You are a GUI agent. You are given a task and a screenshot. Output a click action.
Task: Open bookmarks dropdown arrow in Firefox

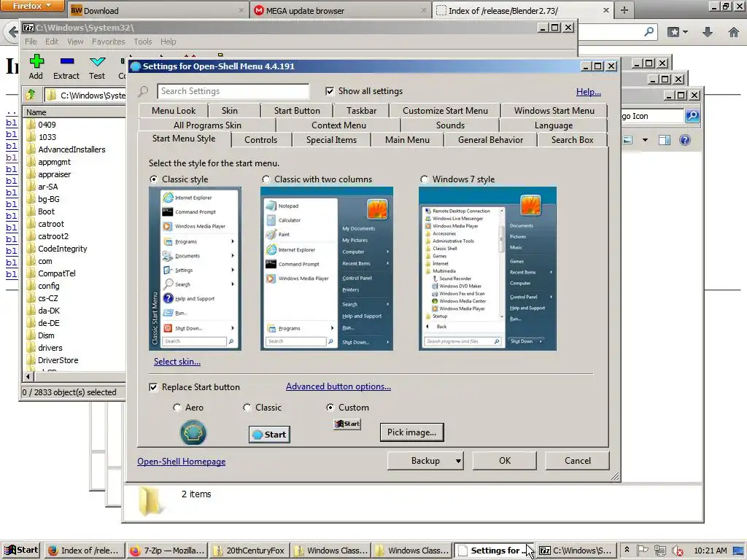[x=685, y=32]
